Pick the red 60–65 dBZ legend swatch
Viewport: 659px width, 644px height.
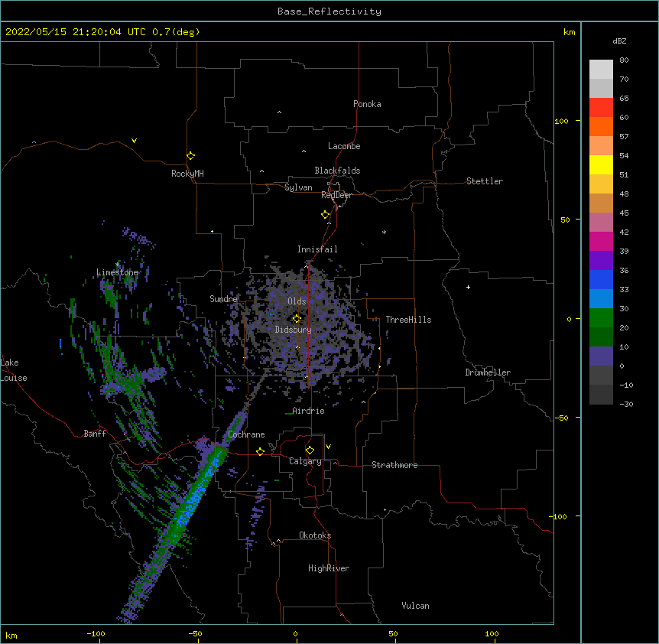pos(601,108)
